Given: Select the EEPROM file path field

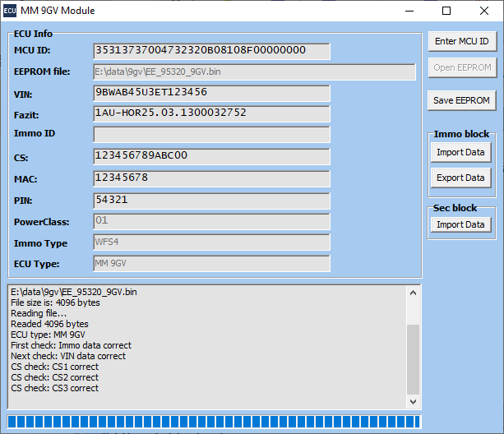Looking at the screenshot, I should point(254,72).
